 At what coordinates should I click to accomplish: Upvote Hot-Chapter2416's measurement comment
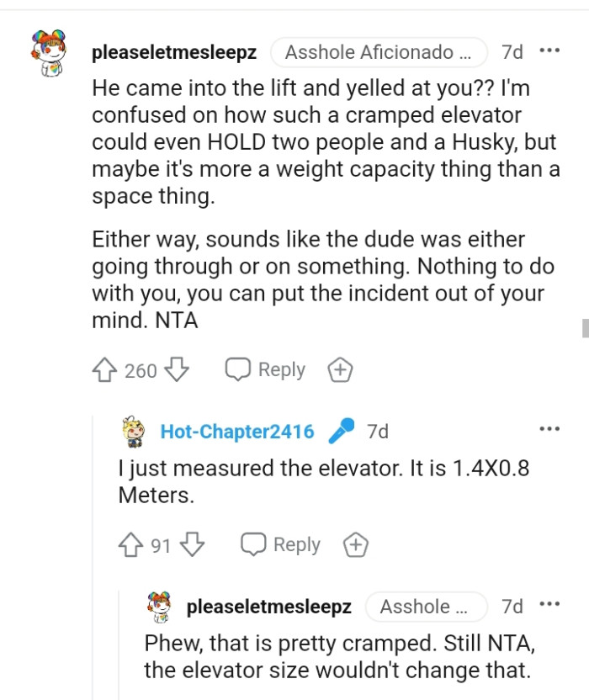[131, 544]
